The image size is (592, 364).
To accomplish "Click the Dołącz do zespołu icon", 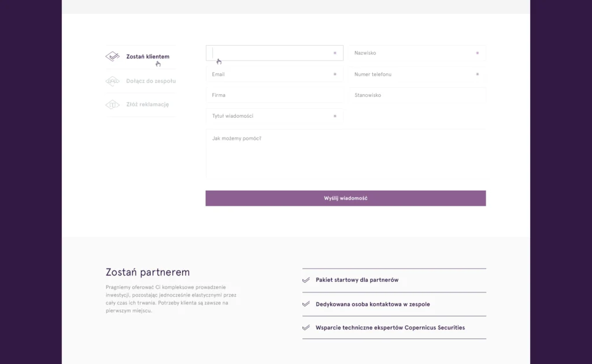I will 112,81.
